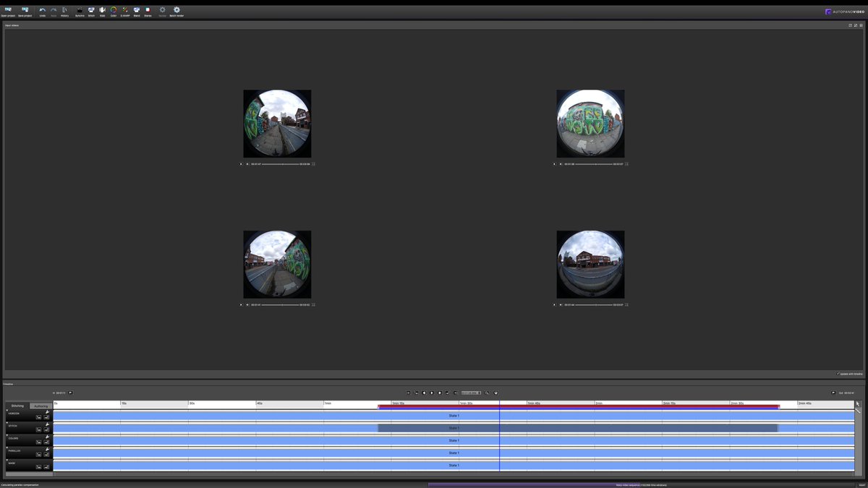Viewport: 868px width, 488px height.
Task: Click the bottom-right video seek slider
Action: click(594, 305)
